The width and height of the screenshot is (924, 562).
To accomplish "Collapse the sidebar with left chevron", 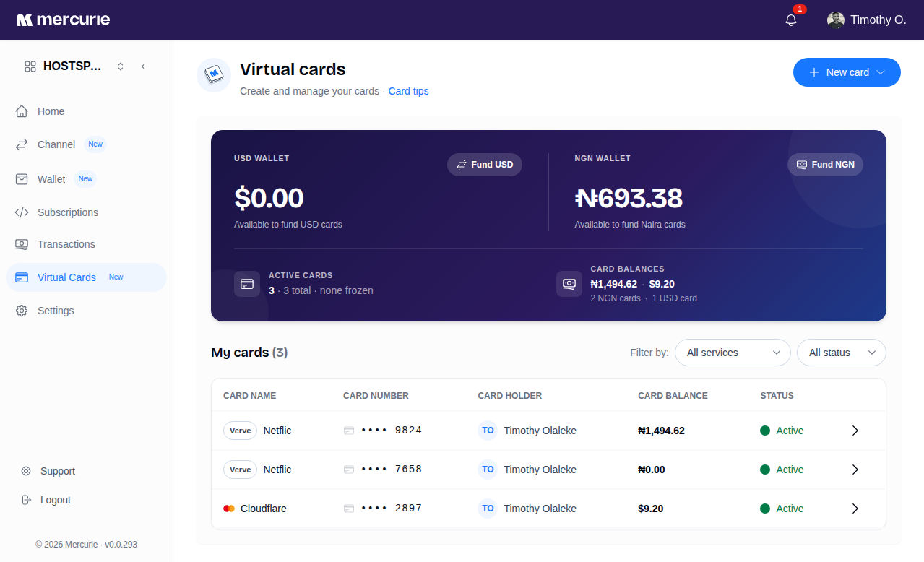I will tap(143, 66).
